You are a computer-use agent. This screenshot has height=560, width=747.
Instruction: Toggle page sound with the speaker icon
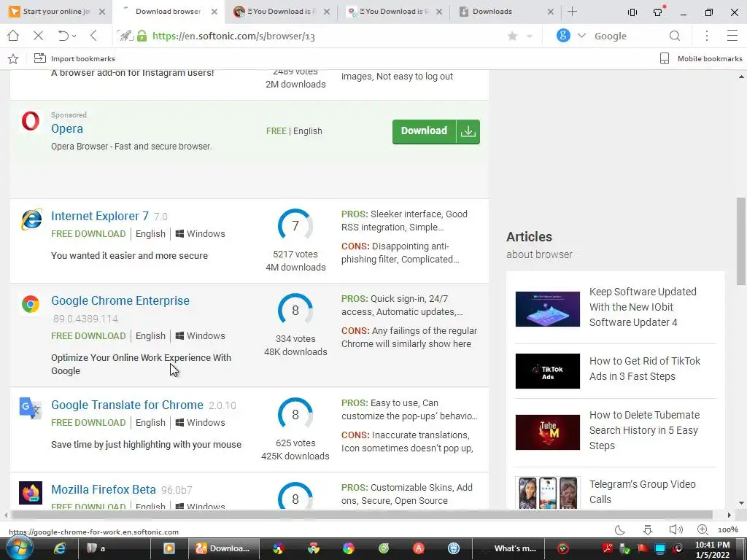click(x=676, y=529)
